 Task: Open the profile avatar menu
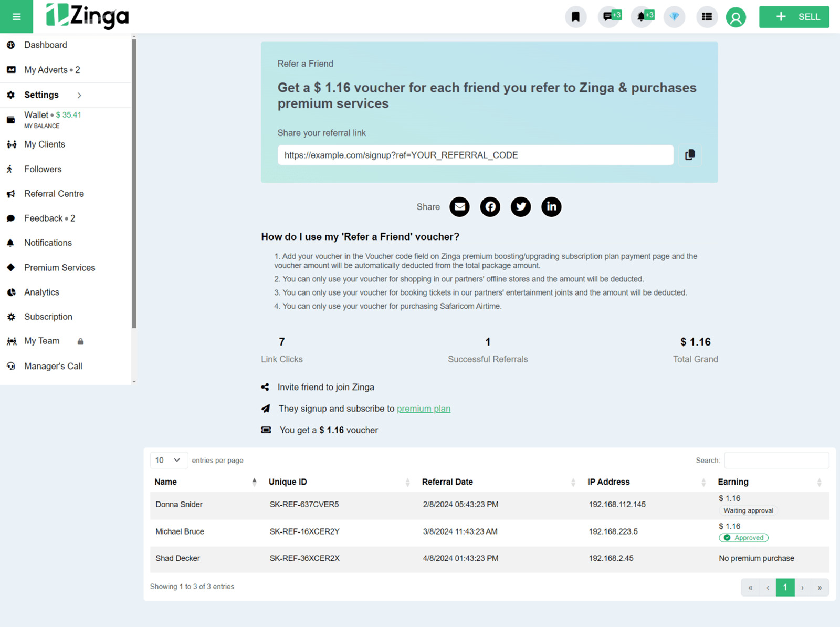(736, 16)
